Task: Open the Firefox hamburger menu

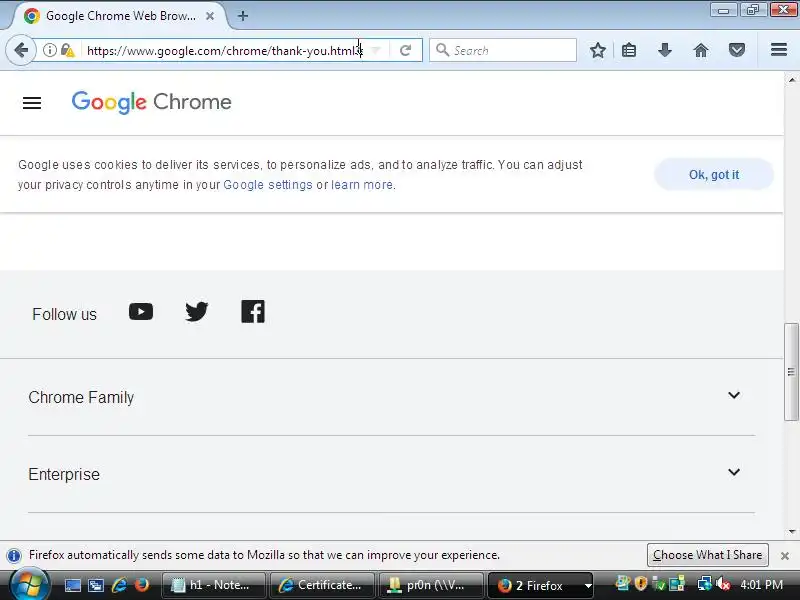Action: [x=779, y=49]
